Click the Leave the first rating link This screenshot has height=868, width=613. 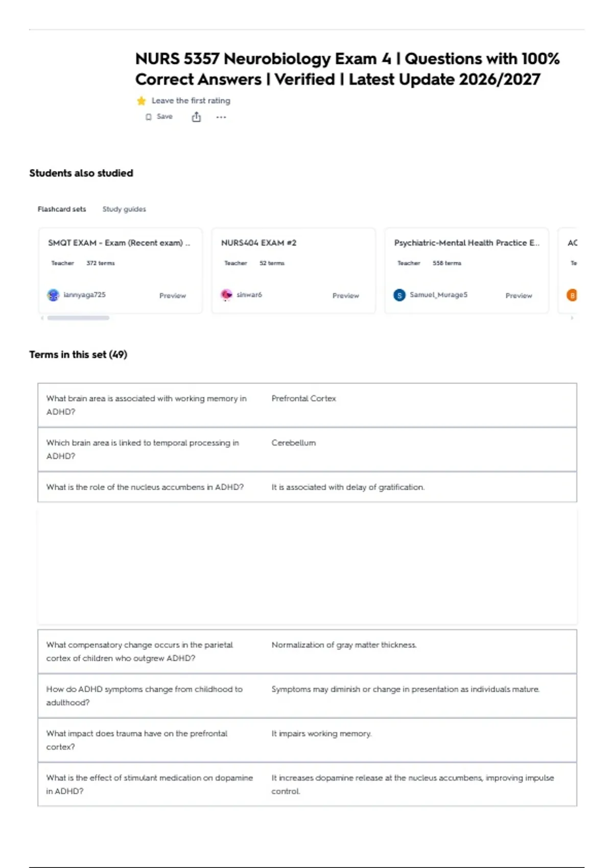[x=191, y=101]
